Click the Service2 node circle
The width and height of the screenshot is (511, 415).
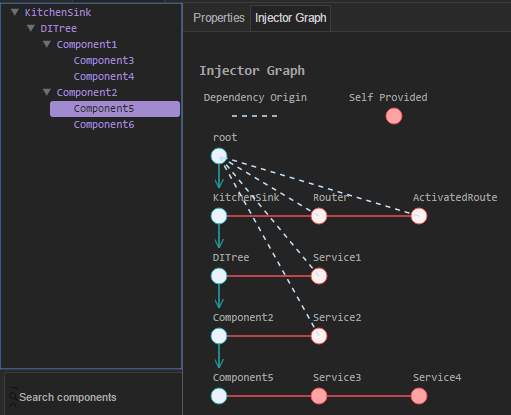coord(319,336)
